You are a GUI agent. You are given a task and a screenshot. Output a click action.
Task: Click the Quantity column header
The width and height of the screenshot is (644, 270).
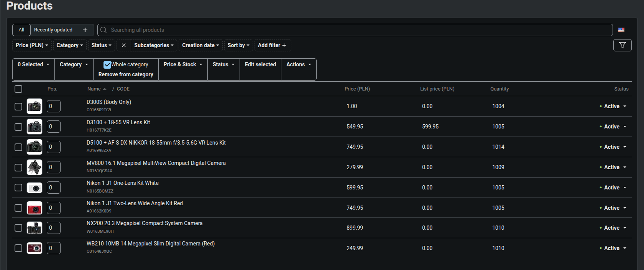499,89
